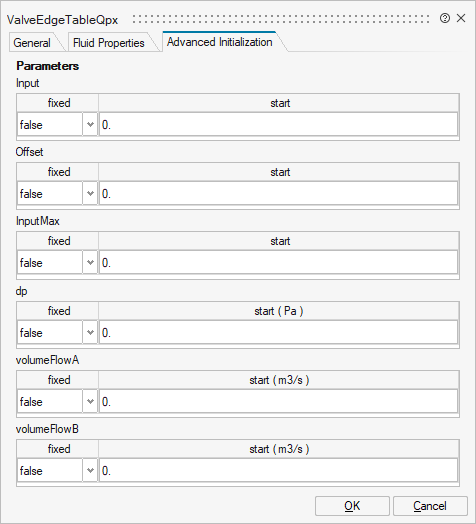Expand the Offset fixed dropdown

point(90,193)
